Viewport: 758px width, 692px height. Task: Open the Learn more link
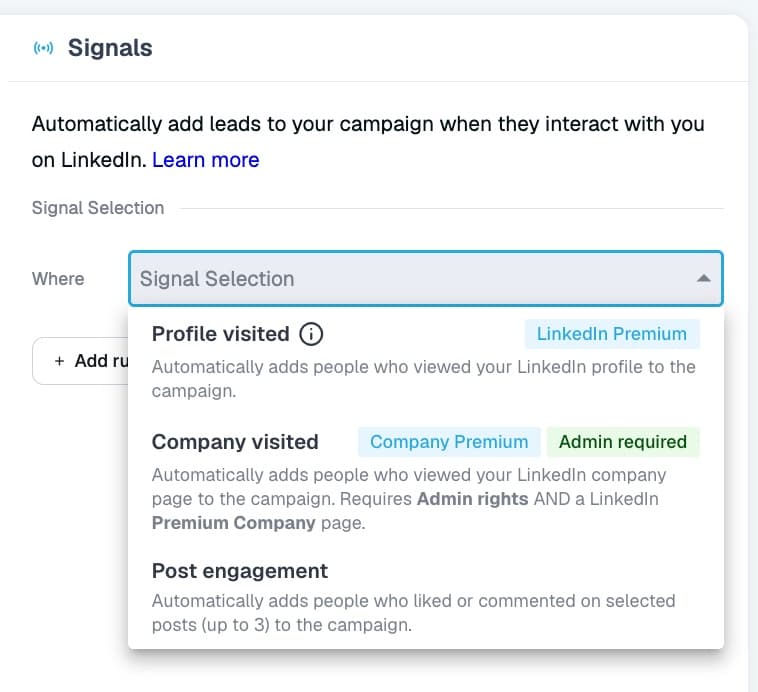point(205,160)
